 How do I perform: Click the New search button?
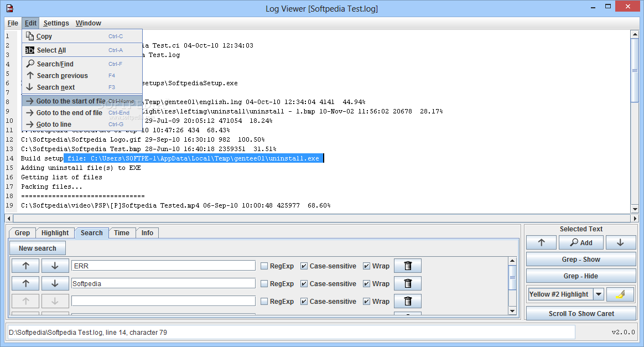pos(38,248)
